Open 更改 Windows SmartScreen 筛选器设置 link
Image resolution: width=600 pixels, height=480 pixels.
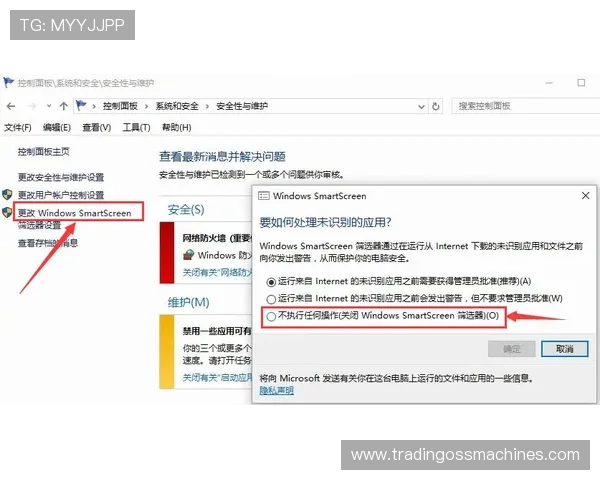pyautogui.click(x=75, y=218)
